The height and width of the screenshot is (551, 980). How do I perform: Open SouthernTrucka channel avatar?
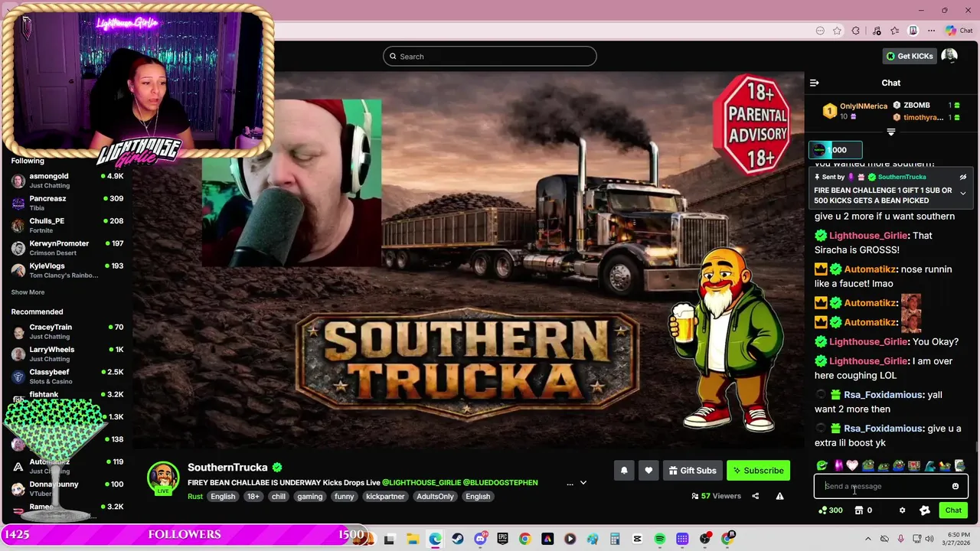click(163, 478)
